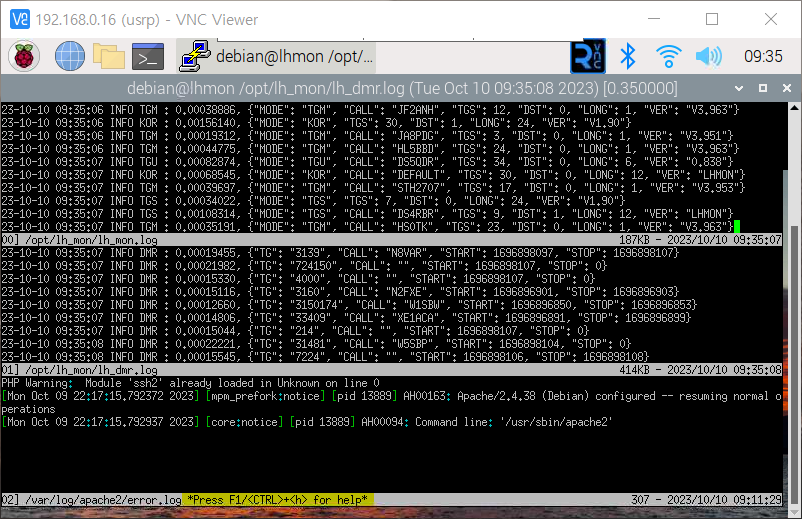This screenshot has height=519, width=802.
Task: Select the DMR line with call W5SBP
Action: pyautogui.click(x=316, y=344)
